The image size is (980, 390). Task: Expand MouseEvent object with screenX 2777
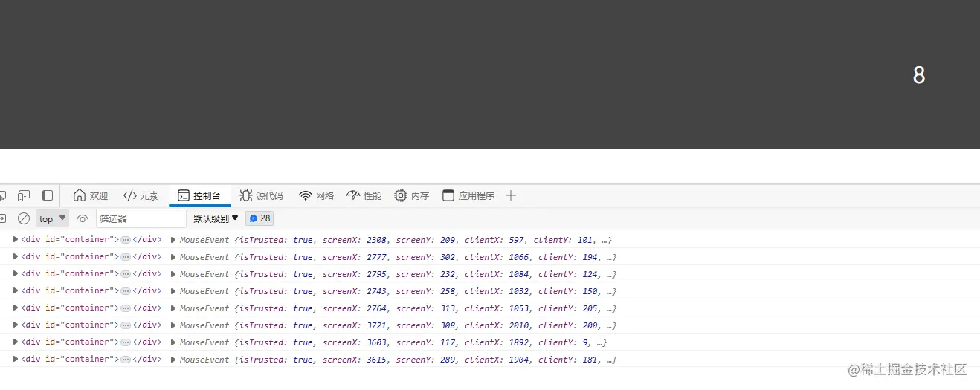click(x=173, y=257)
